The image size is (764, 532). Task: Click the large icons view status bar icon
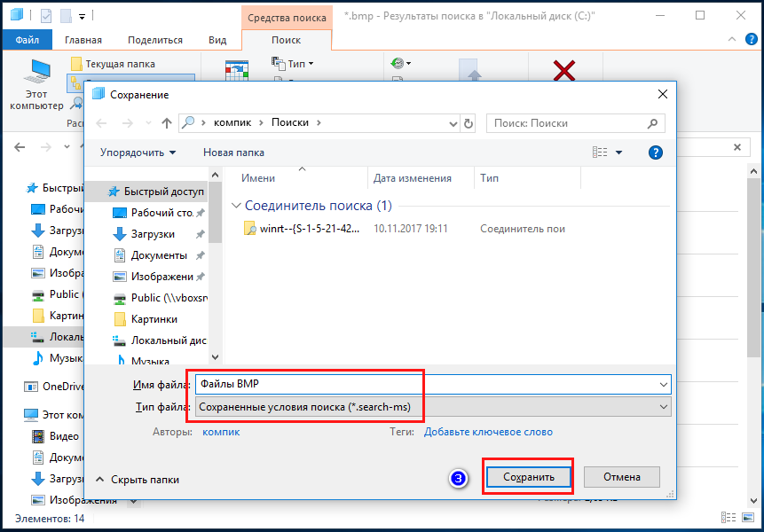point(748,518)
